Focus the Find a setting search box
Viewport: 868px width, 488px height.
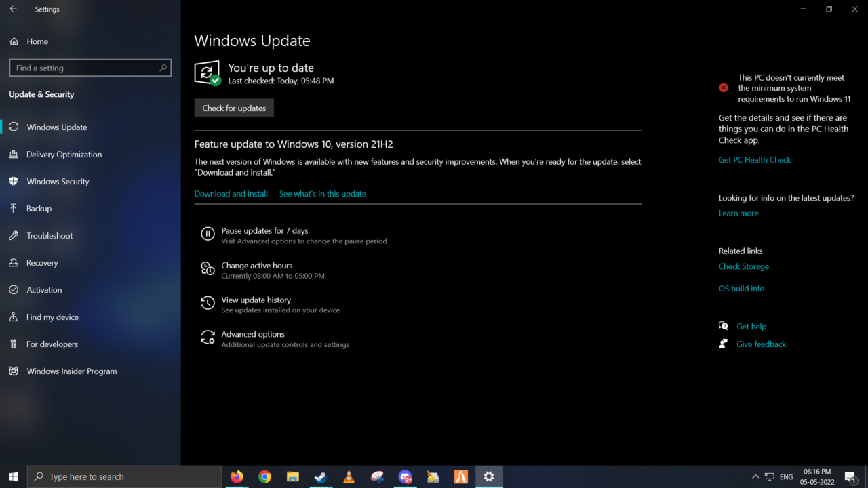tap(90, 68)
